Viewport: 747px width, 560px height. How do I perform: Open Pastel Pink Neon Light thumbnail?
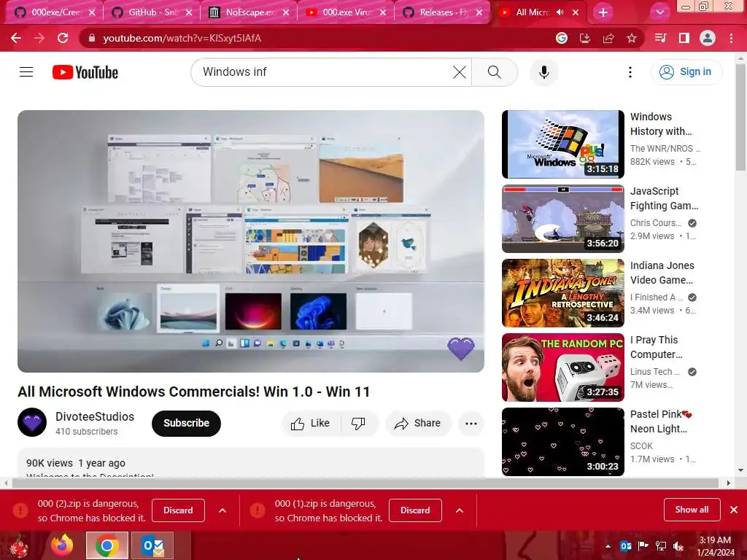(562, 441)
